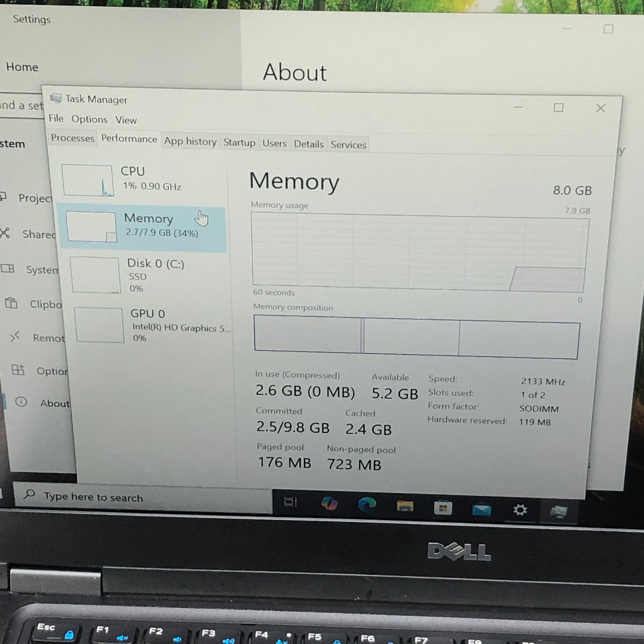Screen dimensions: 644x644
Task: Click the Task Manager title bar icon
Action: coord(55,98)
